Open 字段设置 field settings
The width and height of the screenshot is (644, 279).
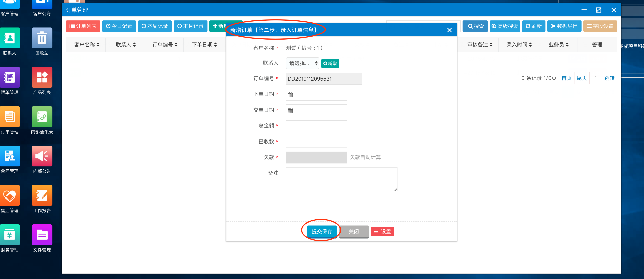click(600, 26)
